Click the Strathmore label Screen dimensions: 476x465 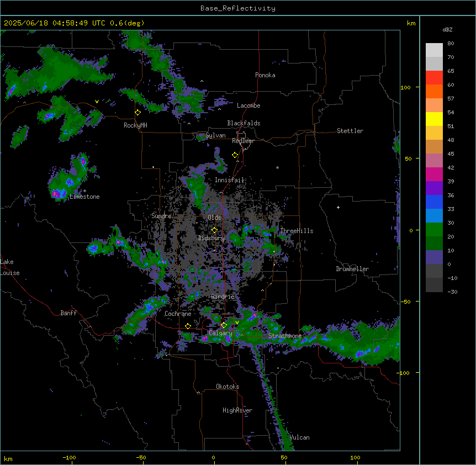click(285, 336)
